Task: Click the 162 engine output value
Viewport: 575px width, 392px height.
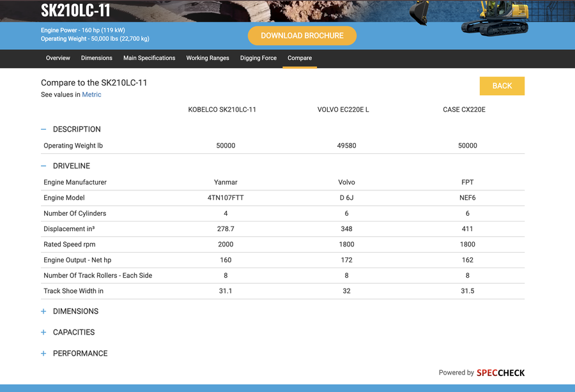Action: click(468, 260)
